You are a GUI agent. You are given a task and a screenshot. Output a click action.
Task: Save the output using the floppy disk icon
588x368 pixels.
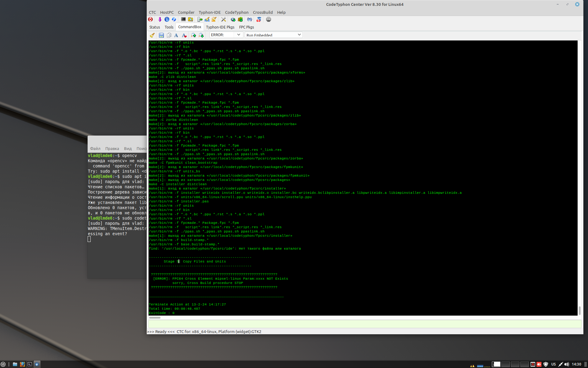[x=161, y=35]
